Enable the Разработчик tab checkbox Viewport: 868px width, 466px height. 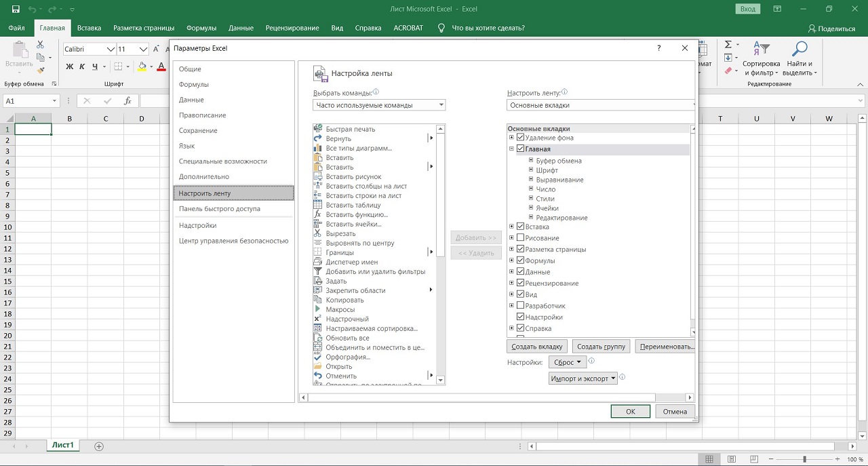click(521, 306)
